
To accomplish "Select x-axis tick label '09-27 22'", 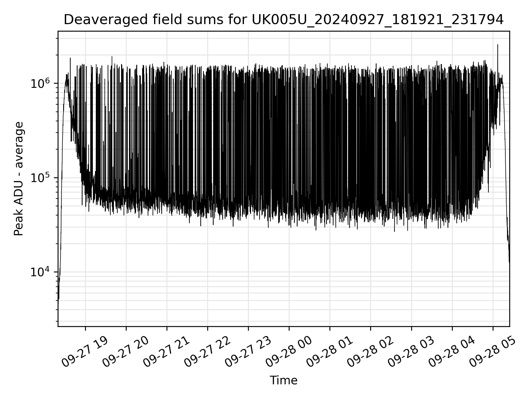I will point(207,352).
